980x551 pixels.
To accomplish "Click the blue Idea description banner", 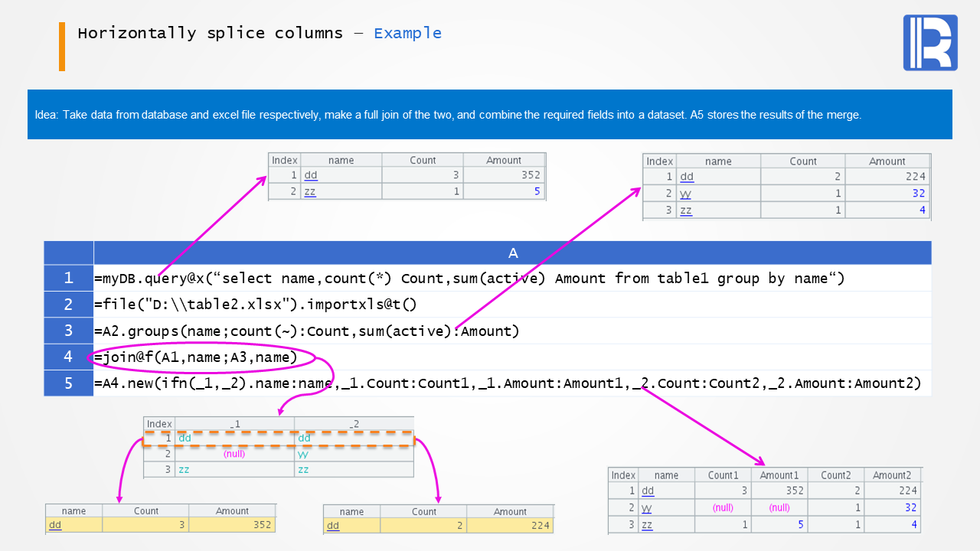I will click(x=489, y=115).
